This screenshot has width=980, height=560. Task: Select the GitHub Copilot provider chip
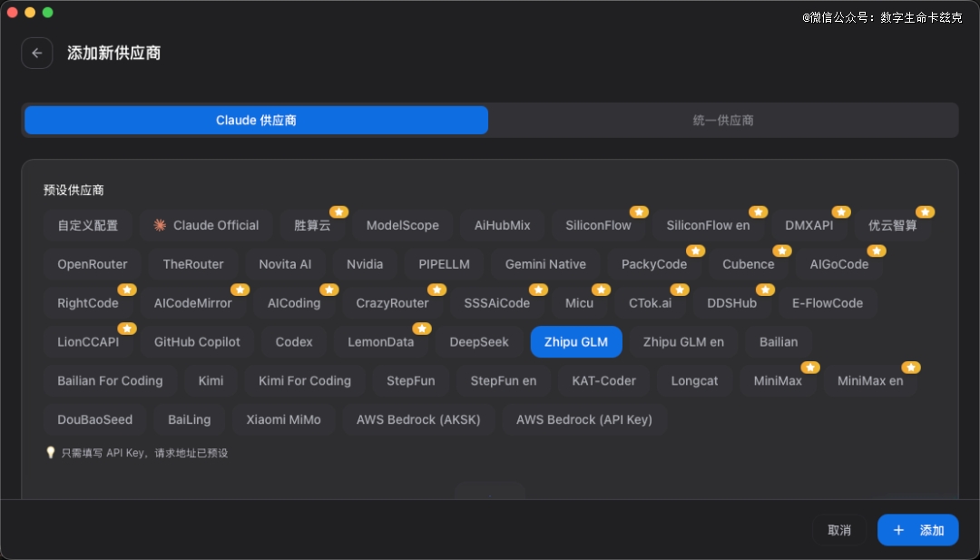[x=197, y=342]
